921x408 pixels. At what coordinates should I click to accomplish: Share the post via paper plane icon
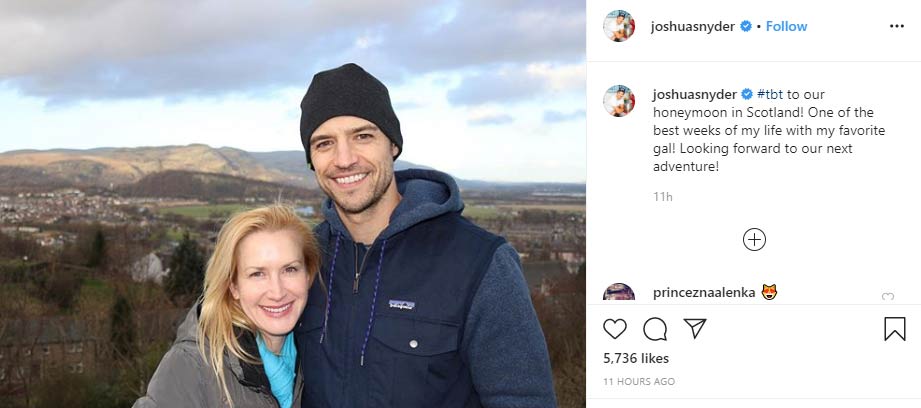coord(695,328)
